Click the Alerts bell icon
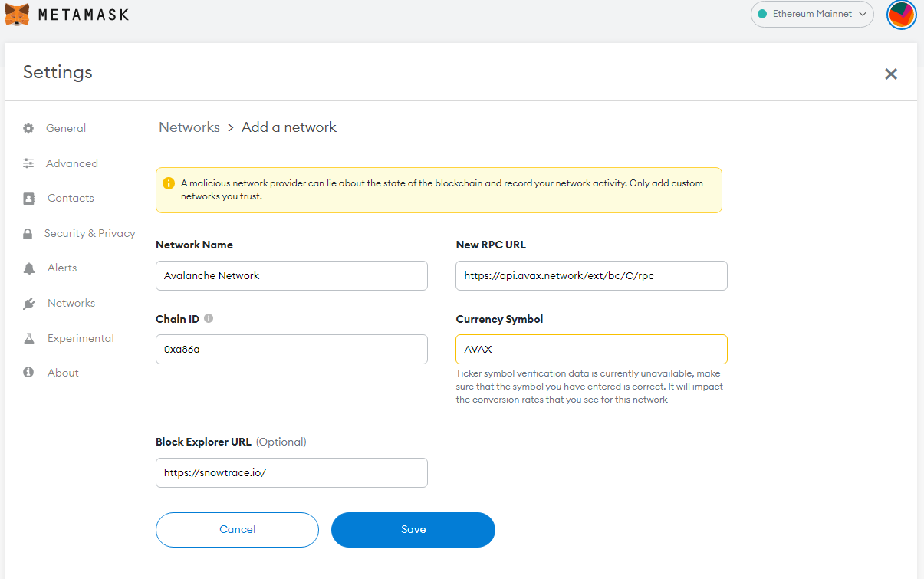This screenshot has height=579, width=924. (29, 268)
